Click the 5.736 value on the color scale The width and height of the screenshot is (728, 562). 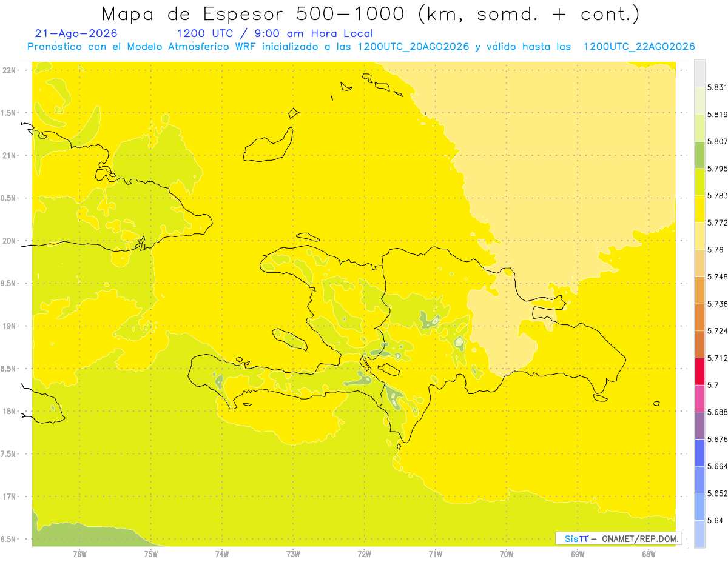(x=717, y=304)
